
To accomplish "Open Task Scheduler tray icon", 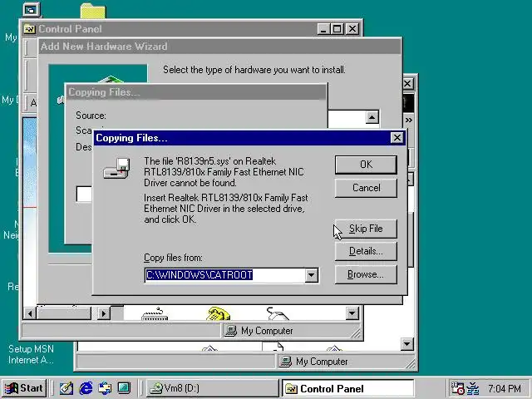I will [x=457, y=388].
